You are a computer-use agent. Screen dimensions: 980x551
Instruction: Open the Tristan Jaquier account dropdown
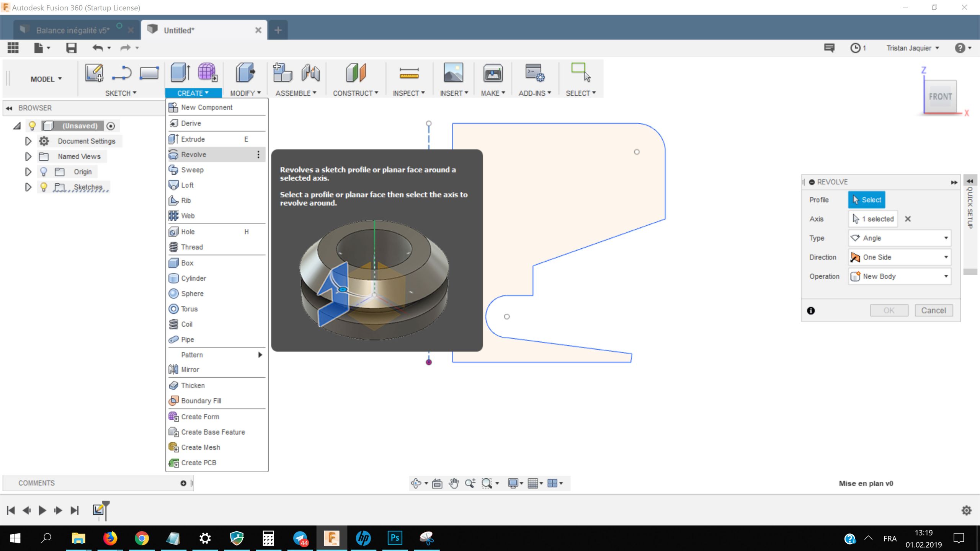(x=913, y=48)
